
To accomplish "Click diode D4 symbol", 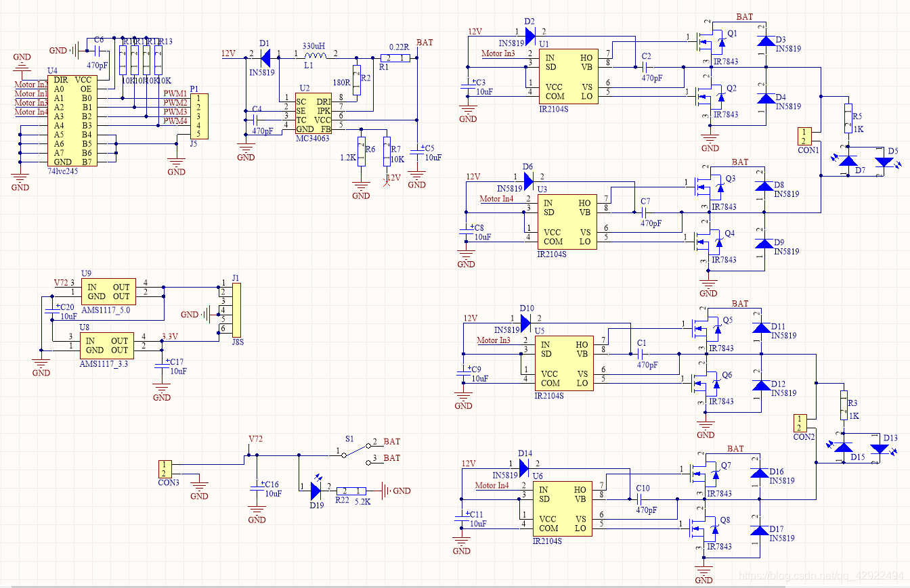I will pos(765,99).
